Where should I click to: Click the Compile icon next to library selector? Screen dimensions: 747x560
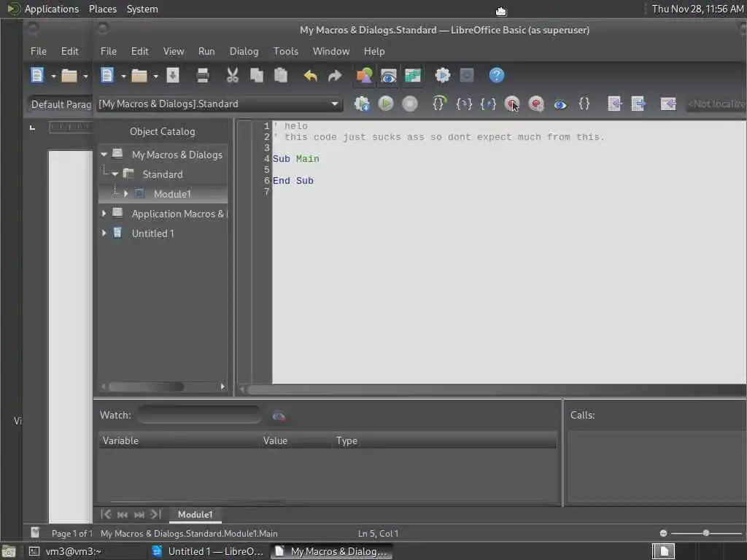click(362, 104)
